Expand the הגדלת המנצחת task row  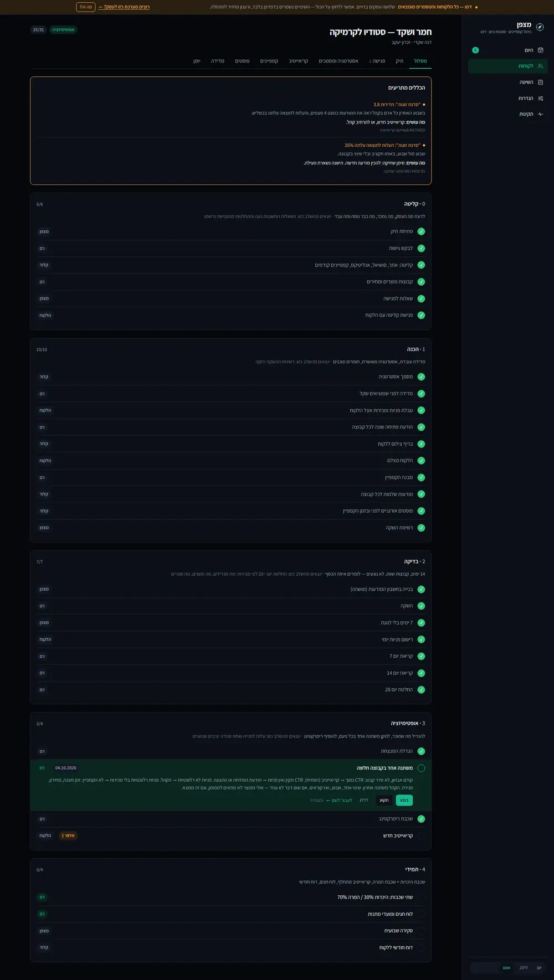click(x=230, y=751)
